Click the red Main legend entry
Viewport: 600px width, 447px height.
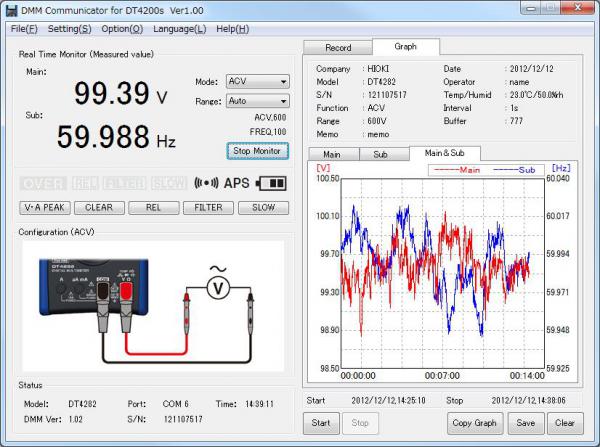click(457, 170)
